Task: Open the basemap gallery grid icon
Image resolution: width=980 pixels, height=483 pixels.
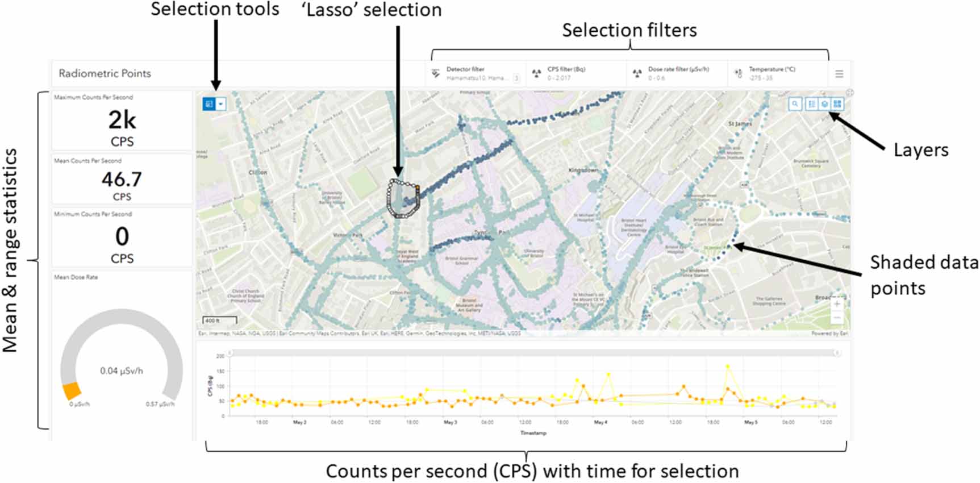Action: pos(837,105)
